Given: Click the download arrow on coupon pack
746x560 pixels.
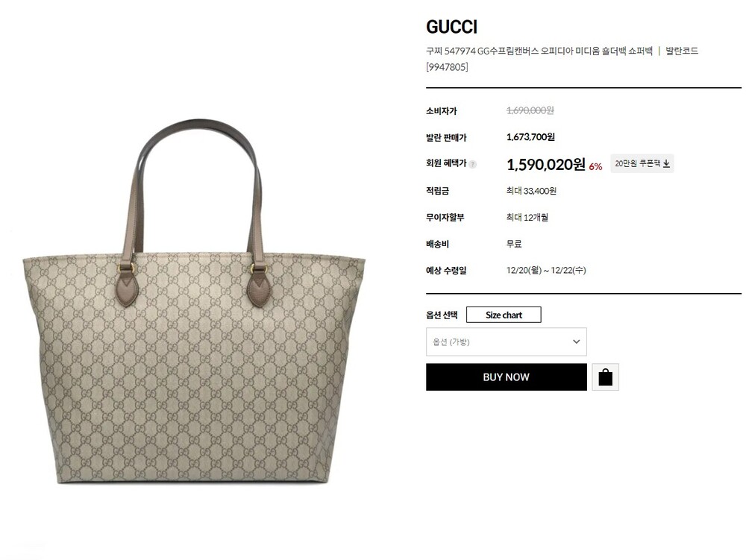Looking at the screenshot, I should (x=666, y=163).
